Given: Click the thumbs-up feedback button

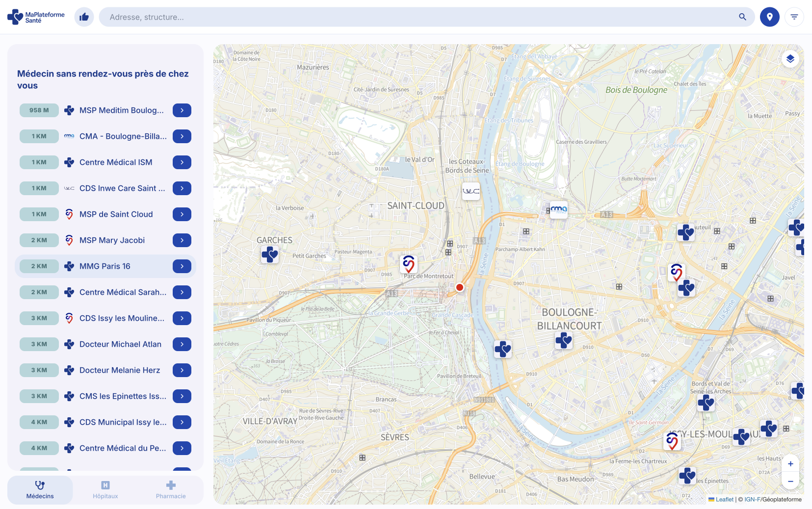Looking at the screenshot, I should [84, 17].
